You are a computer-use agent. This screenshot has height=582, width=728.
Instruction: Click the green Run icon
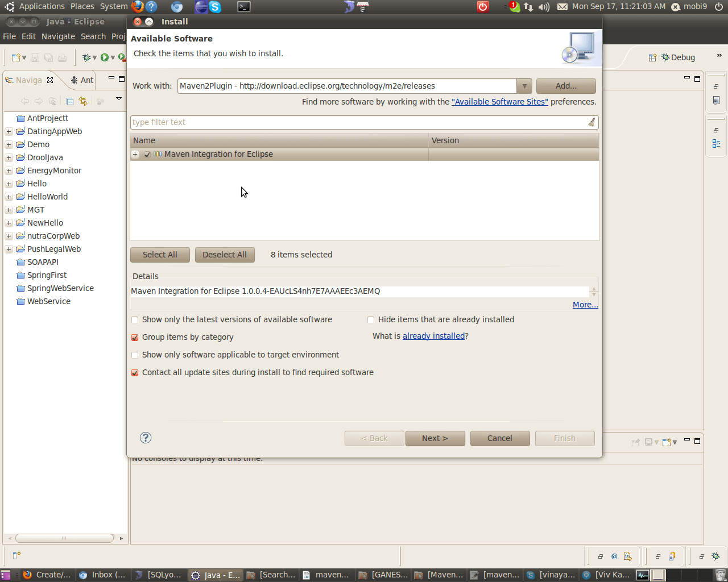coord(104,57)
